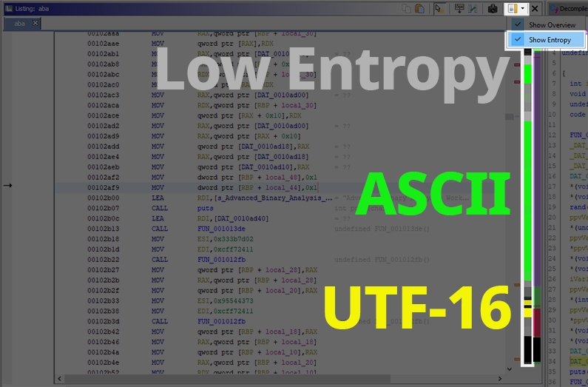Image resolution: width=588 pixels, height=387 pixels.
Task: Click Decompile line number 16
Action: pyautogui.click(x=552, y=176)
